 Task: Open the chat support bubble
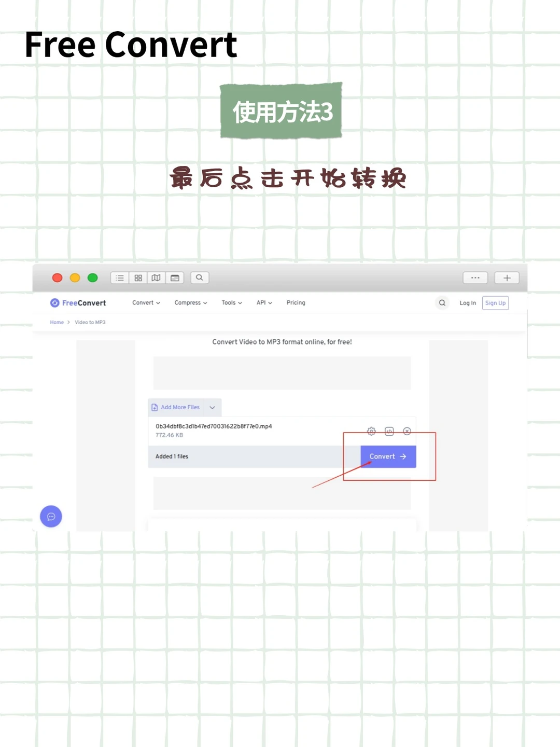point(51,516)
